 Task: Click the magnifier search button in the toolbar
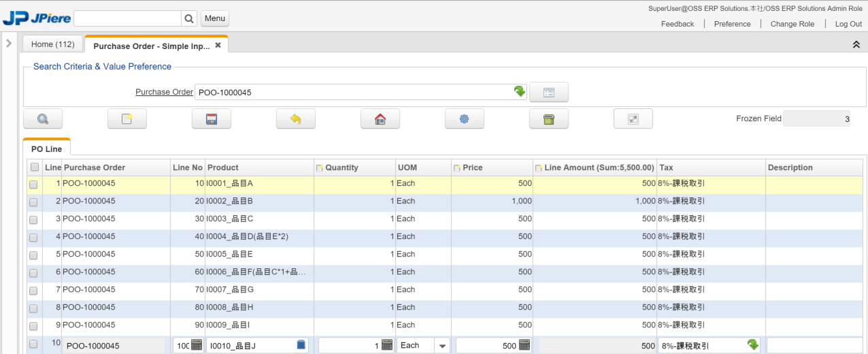pos(43,119)
